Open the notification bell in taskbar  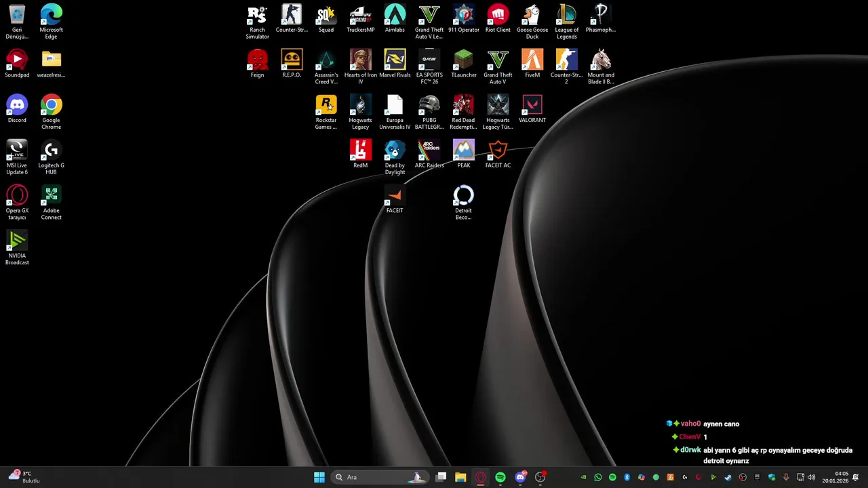pos(856,477)
